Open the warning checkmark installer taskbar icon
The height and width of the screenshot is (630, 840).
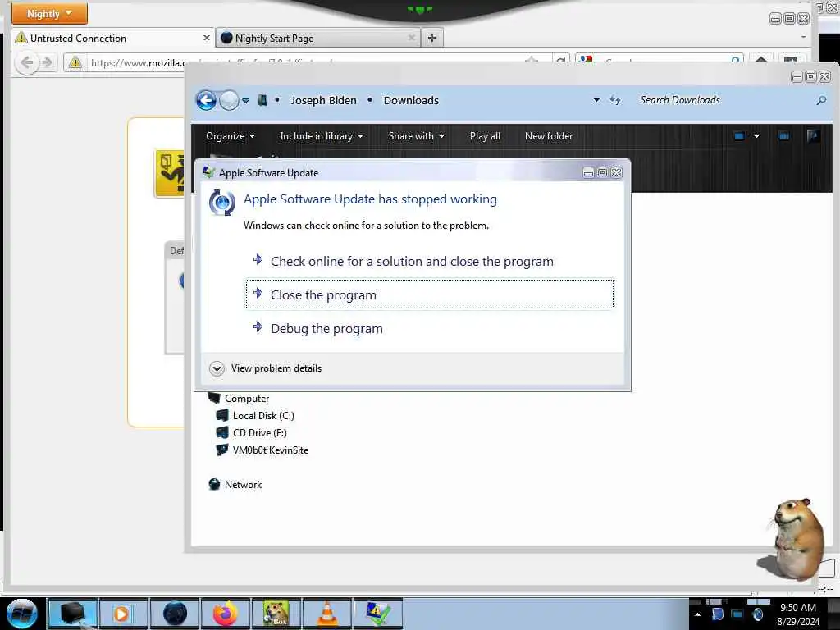377,614
